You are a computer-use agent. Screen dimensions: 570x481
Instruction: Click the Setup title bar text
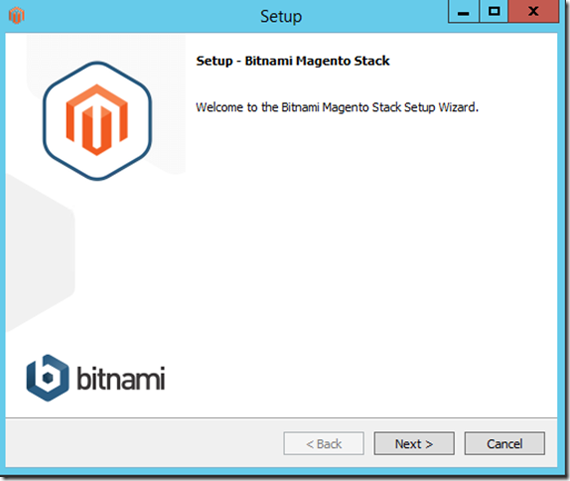(281, 16)
